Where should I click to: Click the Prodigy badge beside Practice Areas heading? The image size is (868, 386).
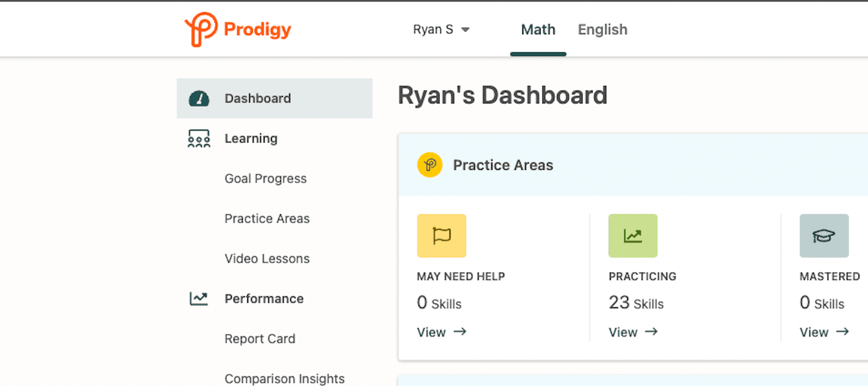(x=430, y=165)
